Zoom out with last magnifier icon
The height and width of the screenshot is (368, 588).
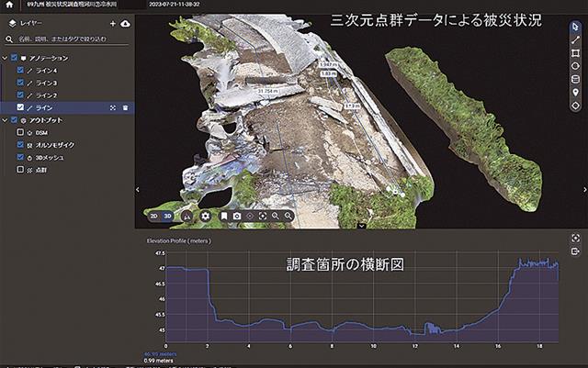click(x=288, y=216)
